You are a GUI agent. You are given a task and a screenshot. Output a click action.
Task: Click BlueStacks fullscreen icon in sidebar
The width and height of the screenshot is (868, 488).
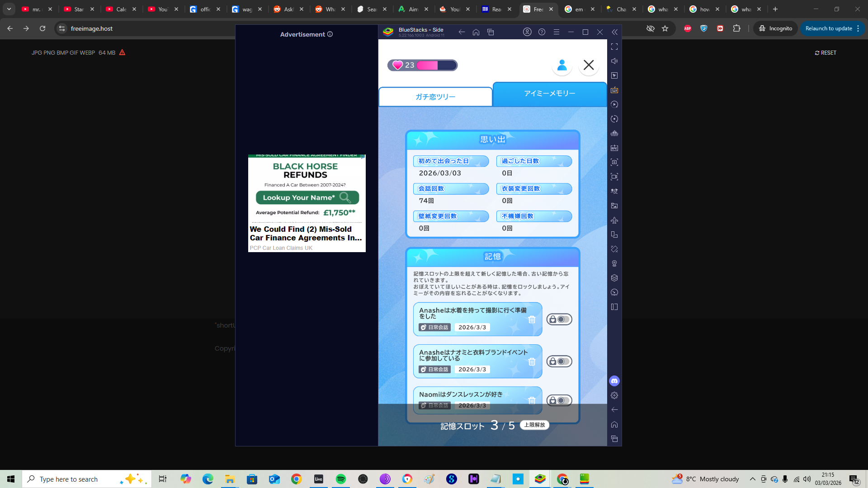[x=614, y=47]
